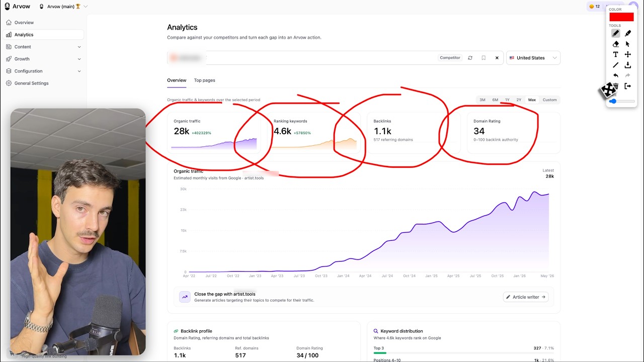The height and width of the screenshot is (362, 644).
Task: Select the pointer cursor tool
Action: [x=628, y=44]
